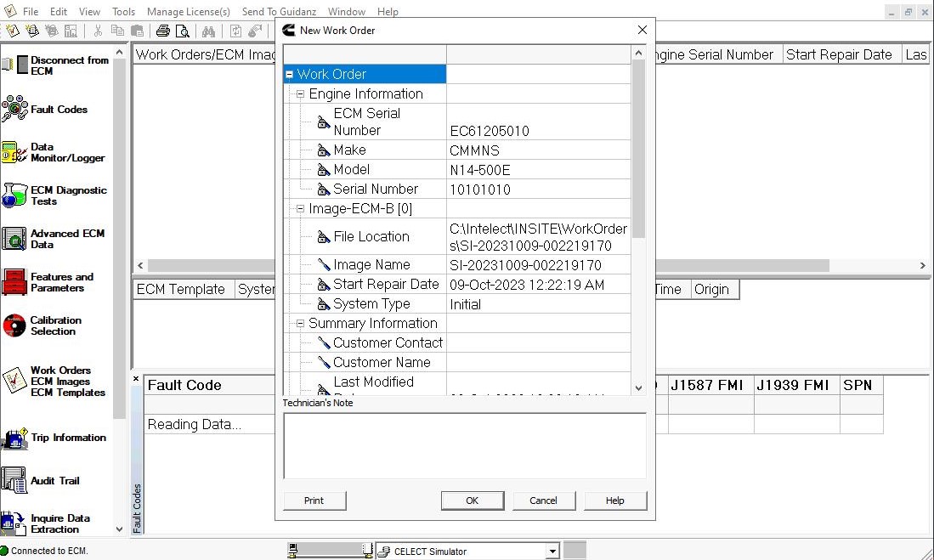This screenshot has width=934, height=560.
Task: Select the Customer Contact field row
Action: pyautogui.click(x=457, y=342)
